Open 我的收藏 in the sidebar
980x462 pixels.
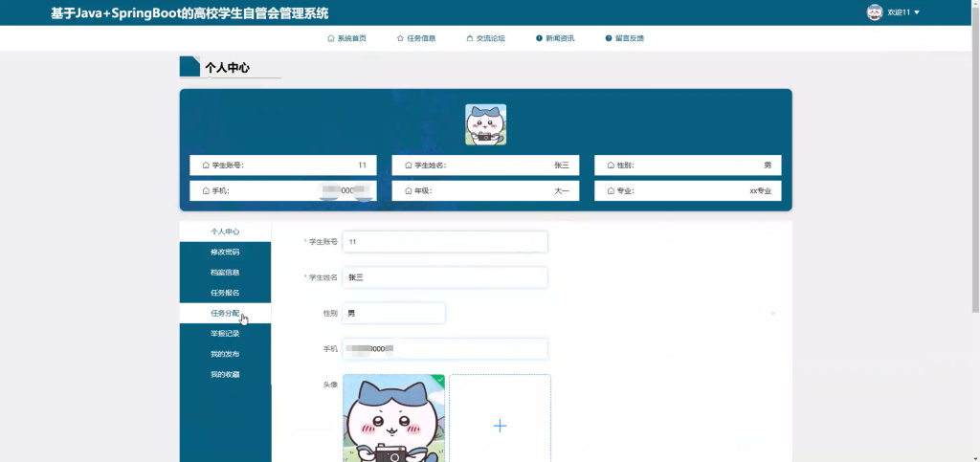click(x=225, y=375)
